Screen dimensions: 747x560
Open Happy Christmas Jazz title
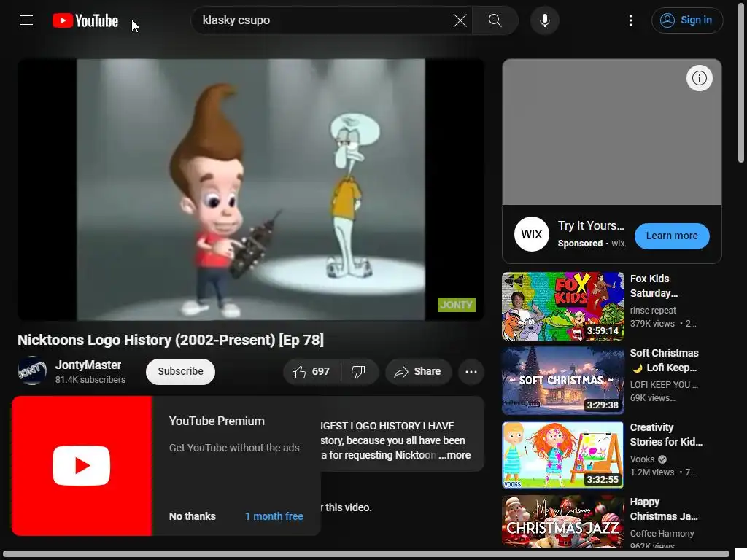[664, 509]
